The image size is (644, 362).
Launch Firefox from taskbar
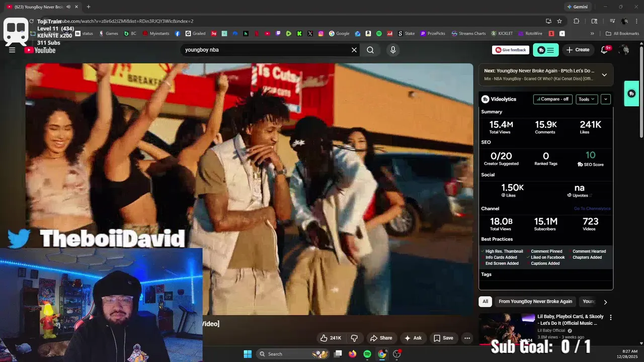pos(353,354)
